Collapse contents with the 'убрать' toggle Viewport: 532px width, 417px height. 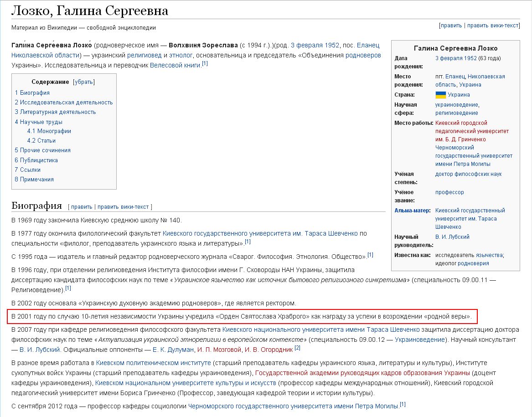coord(84,82)
